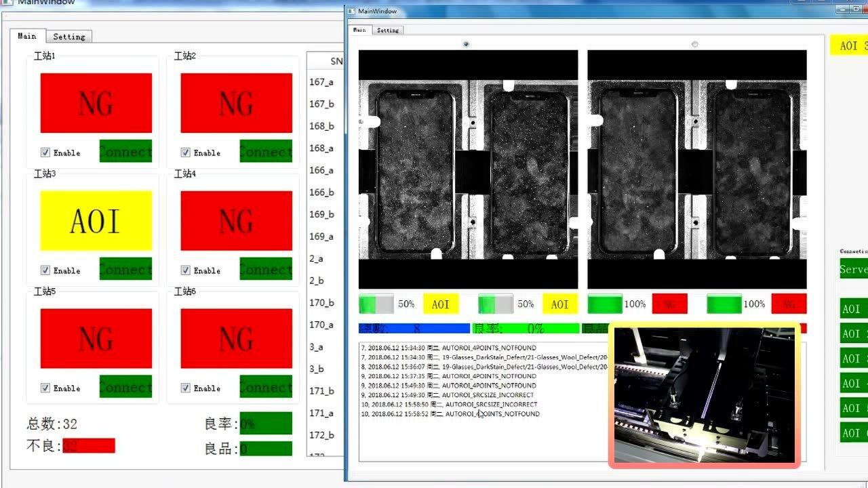Viewport: 868px width, 488px height.
Task: Toggle the Enable checkbox for 工站5
Action: [45, 388]
